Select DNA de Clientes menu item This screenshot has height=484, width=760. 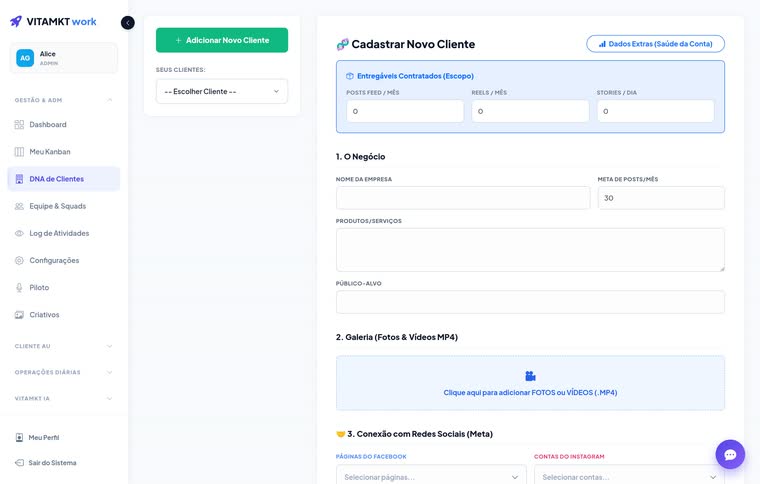click(63, 179)
